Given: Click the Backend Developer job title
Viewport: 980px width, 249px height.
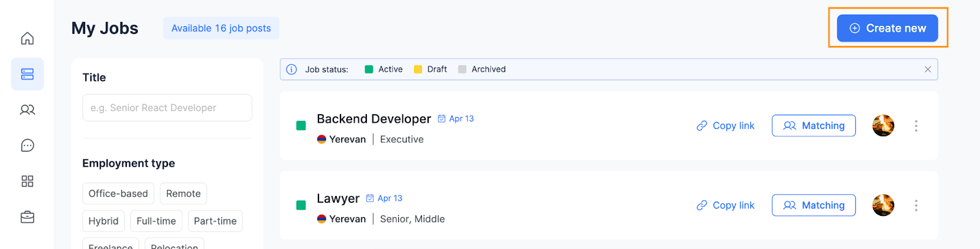Looking at the screenshot, I should pos(374,119).
